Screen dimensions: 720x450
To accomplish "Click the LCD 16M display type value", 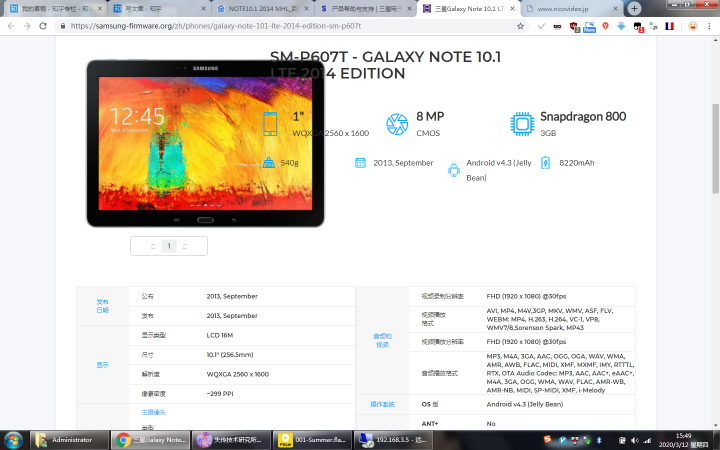I will click(x=220, y=335).
